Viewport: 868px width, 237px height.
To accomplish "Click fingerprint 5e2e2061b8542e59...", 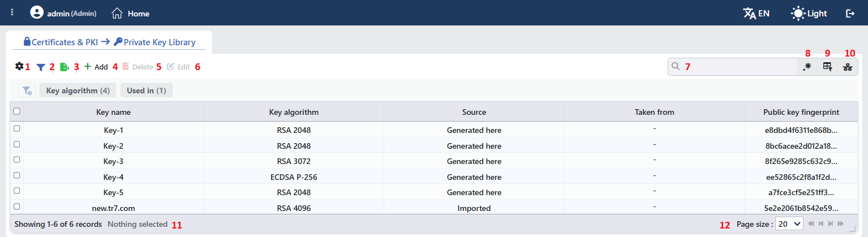I will tap(801, 208).
